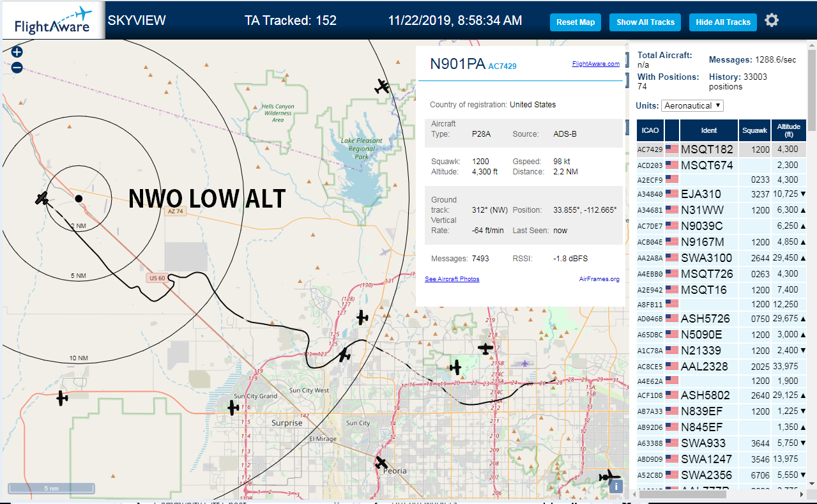Select the tracked aircraft inside the 2 NM ring
817x504 pixels.
42,198
